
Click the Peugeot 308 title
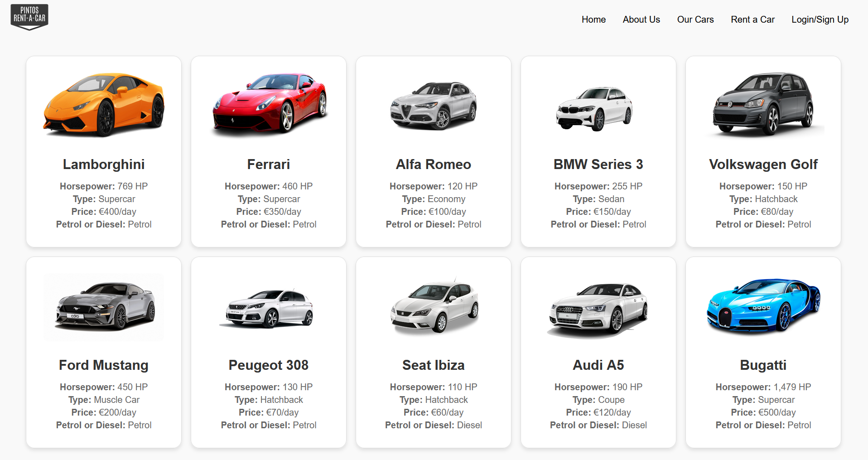[269, 365]
